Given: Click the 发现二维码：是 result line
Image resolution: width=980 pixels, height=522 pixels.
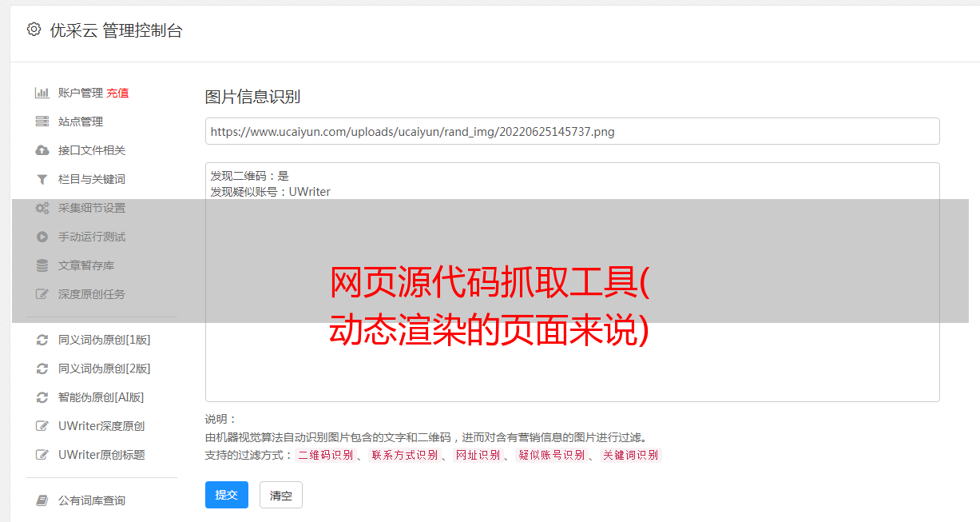Looking at the screenshot, I should (x=249, y=176).
